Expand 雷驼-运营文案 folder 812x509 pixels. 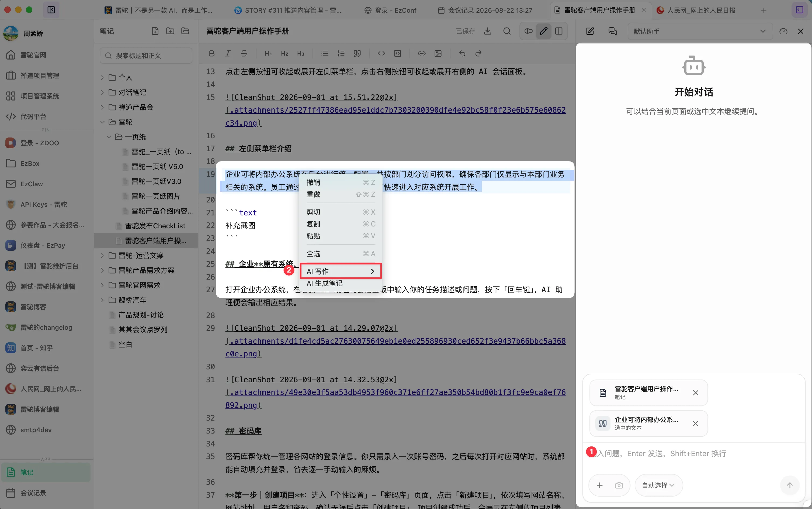(102, 256)
